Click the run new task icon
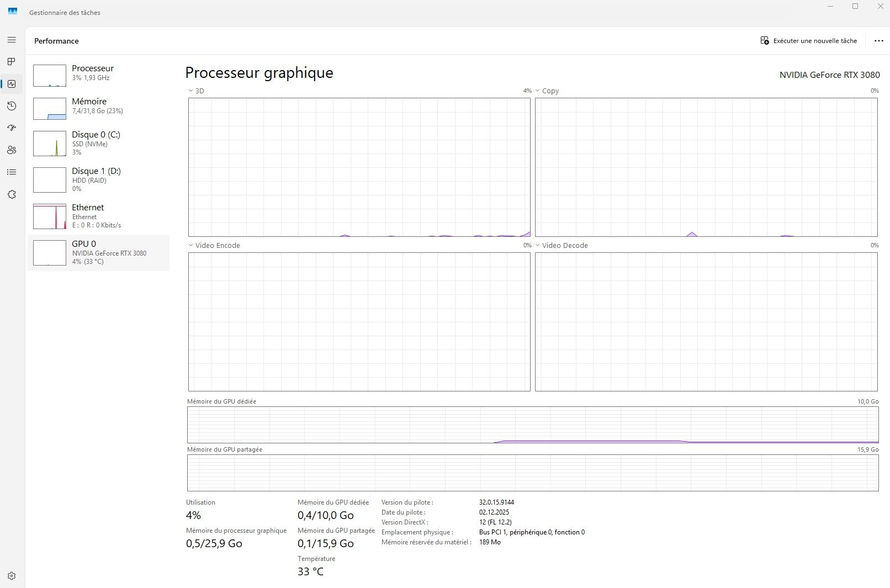890x588 pixels. click(x=765, y=41)
